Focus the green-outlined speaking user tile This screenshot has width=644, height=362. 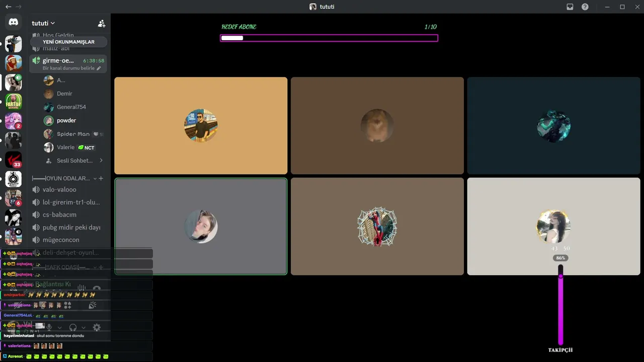tap(201, 226)
